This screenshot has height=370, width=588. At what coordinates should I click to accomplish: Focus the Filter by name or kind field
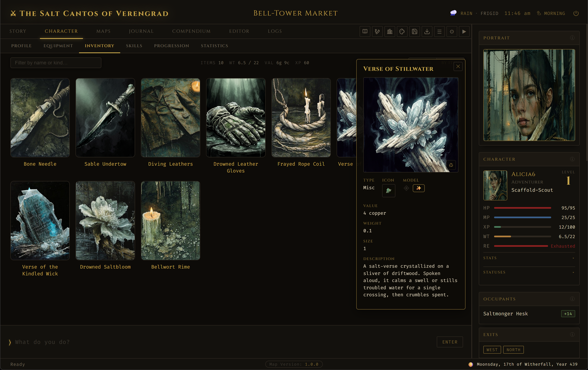(x=56, y=63)
